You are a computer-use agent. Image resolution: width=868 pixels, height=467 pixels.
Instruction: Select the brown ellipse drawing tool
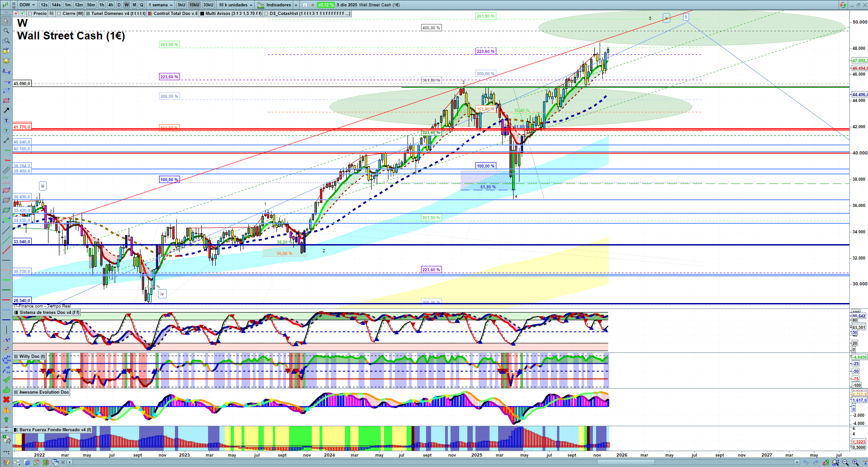(6, 200)
